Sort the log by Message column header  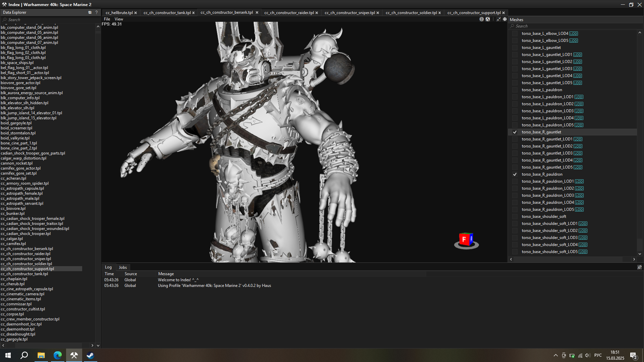pos(166,274)
